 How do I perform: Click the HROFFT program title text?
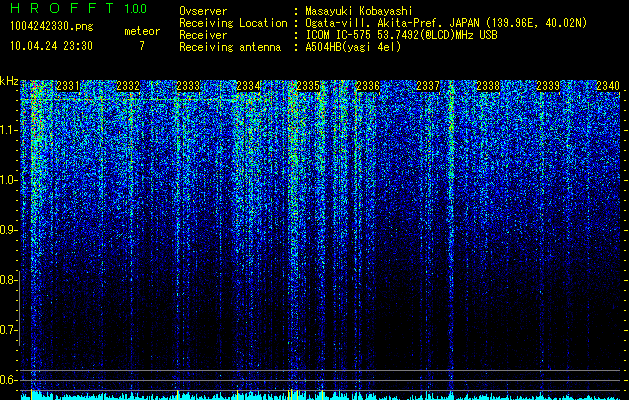click(62, 8)
